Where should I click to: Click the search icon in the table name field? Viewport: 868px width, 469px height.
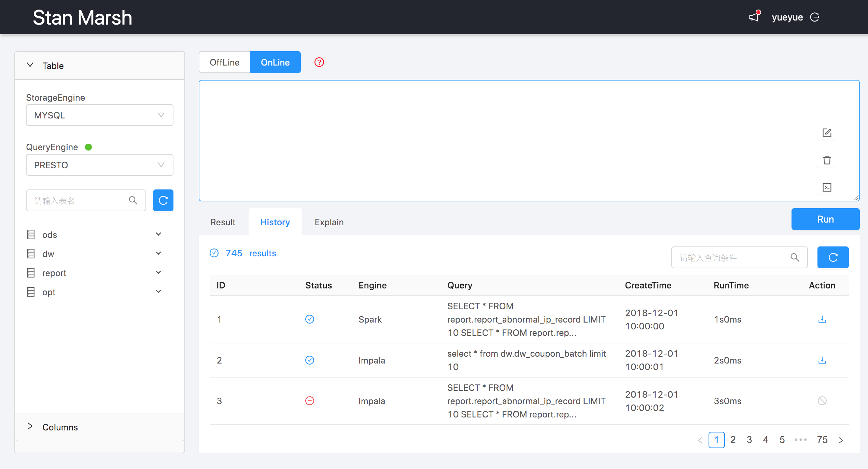click(x=133, y=200)
